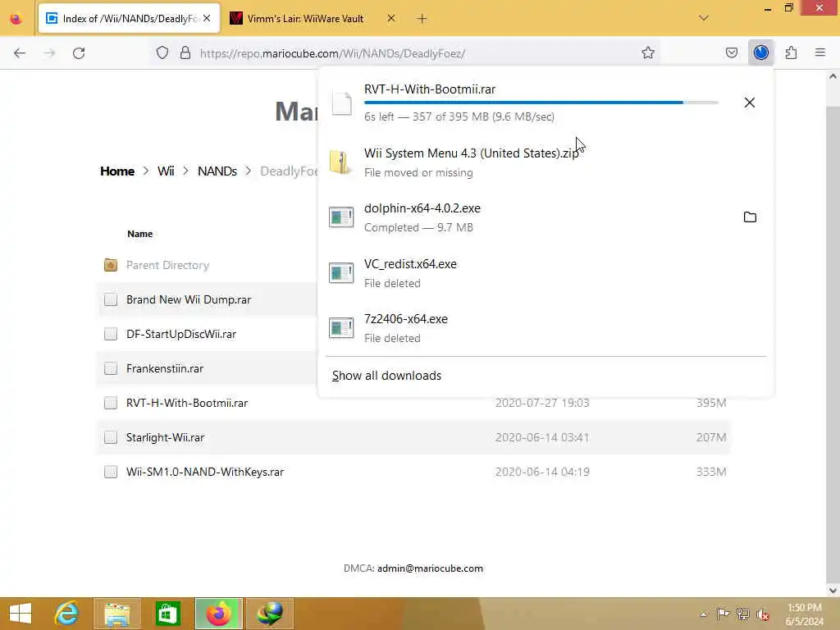Check the RVT-H-With-Bootmii.rar row checkbox
Viewport: 840px width, 630px height.
[111, 403]
